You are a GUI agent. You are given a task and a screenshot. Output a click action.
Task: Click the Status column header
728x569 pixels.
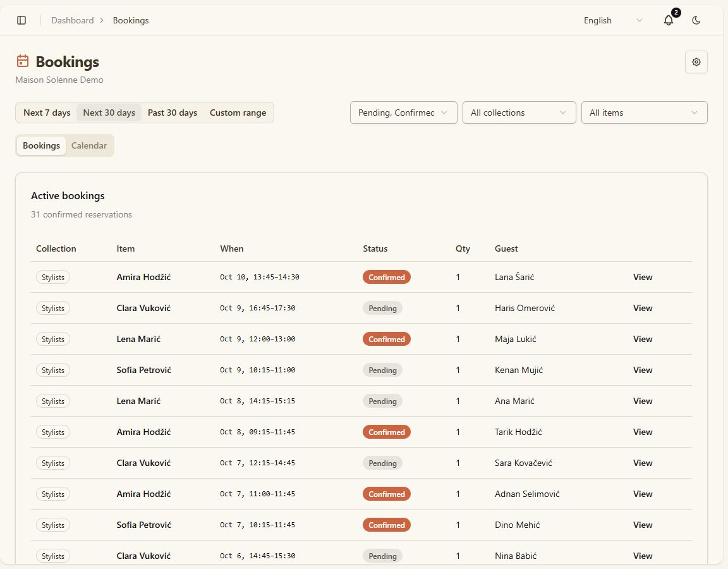(375, 248)
